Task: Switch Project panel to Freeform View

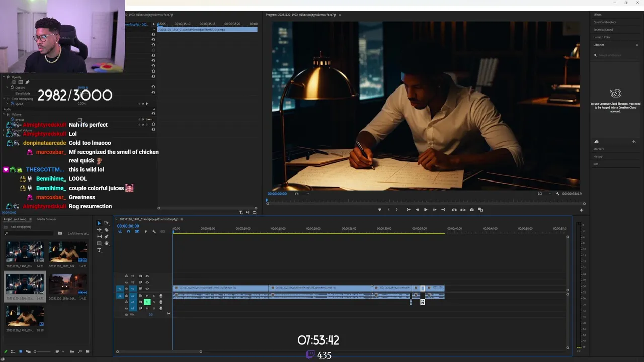Action: pos(28,352)
